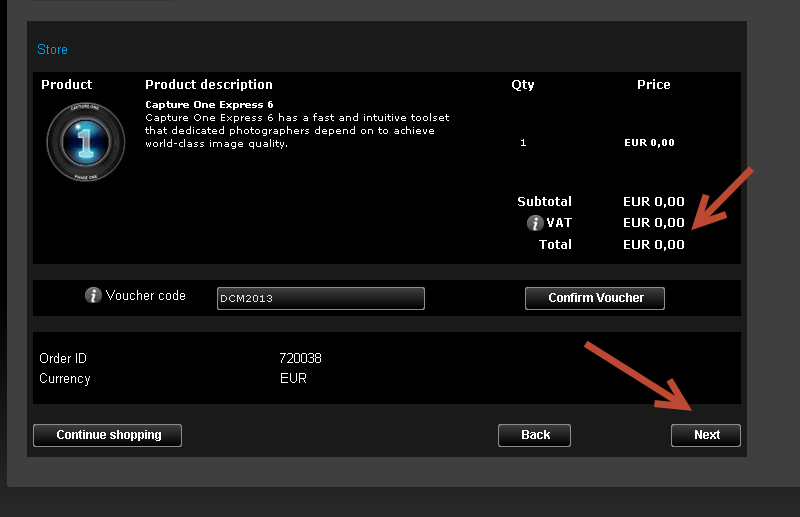Screen dimensions: 800x517
Task: Click the Capture One Express product logo
Action: pos(86,142)
